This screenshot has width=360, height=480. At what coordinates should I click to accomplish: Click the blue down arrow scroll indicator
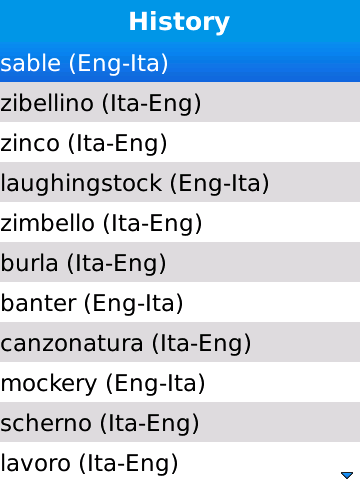click(347, 475)
